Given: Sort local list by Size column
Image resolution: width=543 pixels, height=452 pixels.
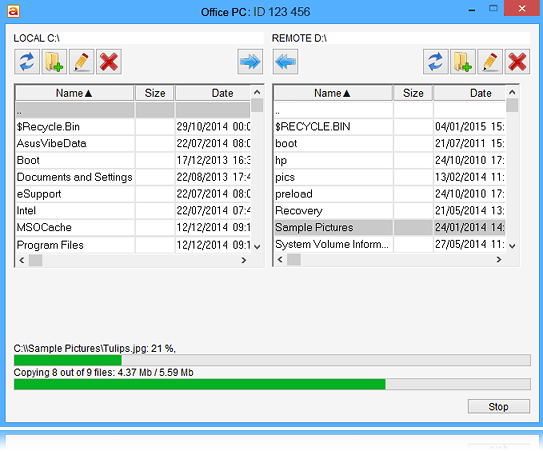Looking at the screenshot, I should (x=154, y=93).
